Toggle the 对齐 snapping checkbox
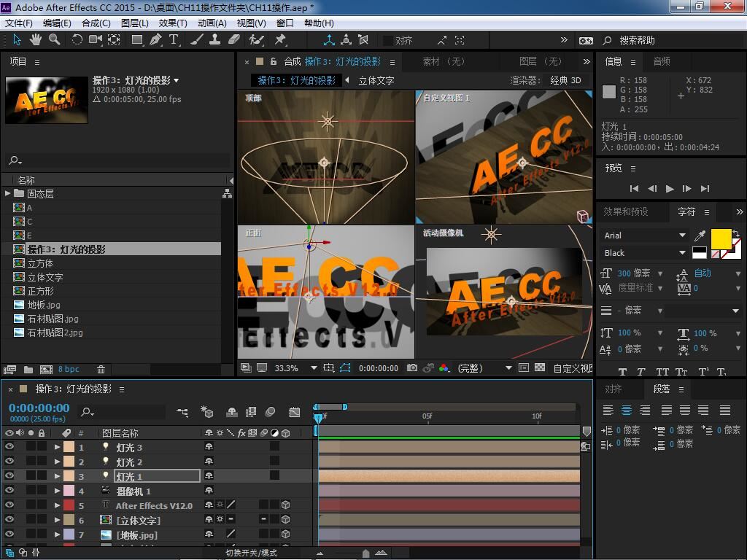Image resolution: width=747 pixels, height=560 pixels. [388, 41]
